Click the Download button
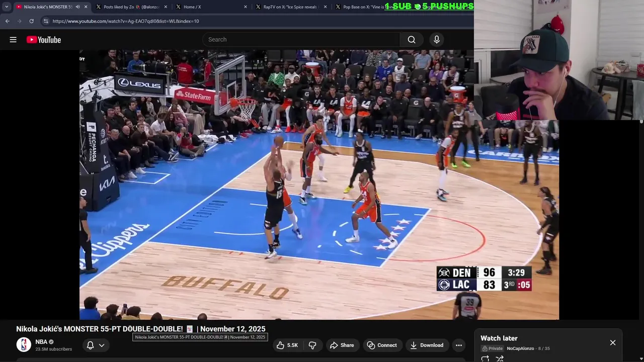 point(427,345)
